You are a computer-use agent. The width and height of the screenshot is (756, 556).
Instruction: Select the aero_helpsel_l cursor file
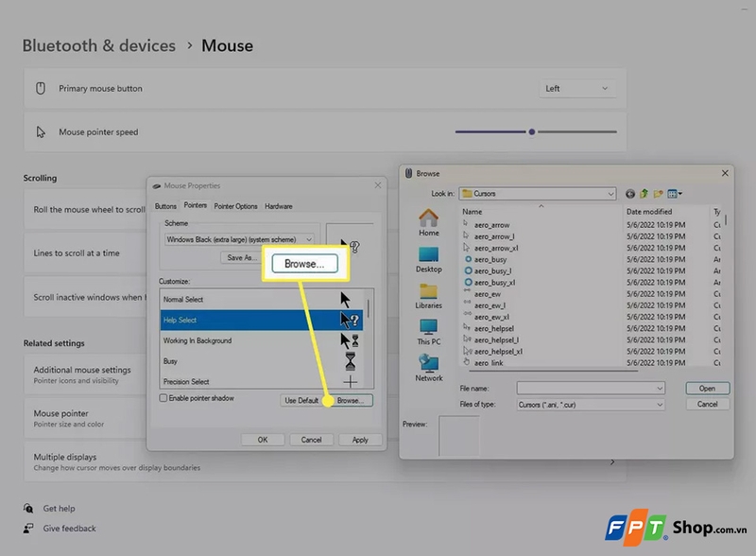pyautogui.click(x=497, y=340)
